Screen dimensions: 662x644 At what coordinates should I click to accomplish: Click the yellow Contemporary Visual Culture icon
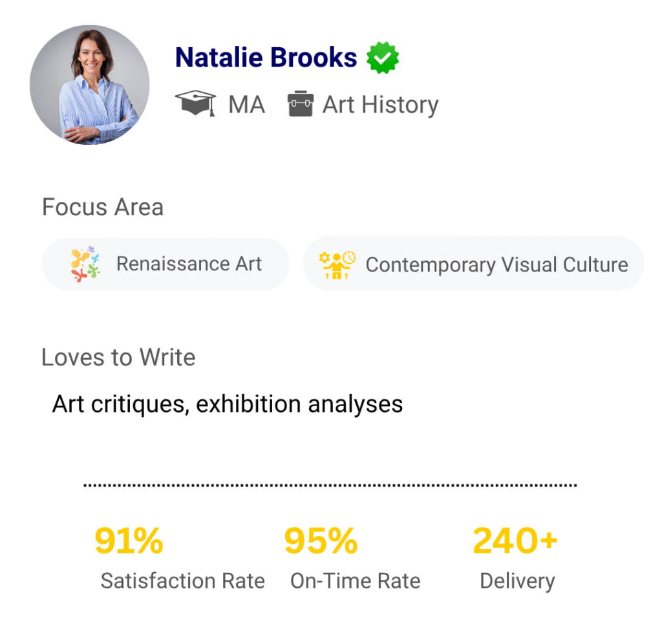(x=337, y=264)
